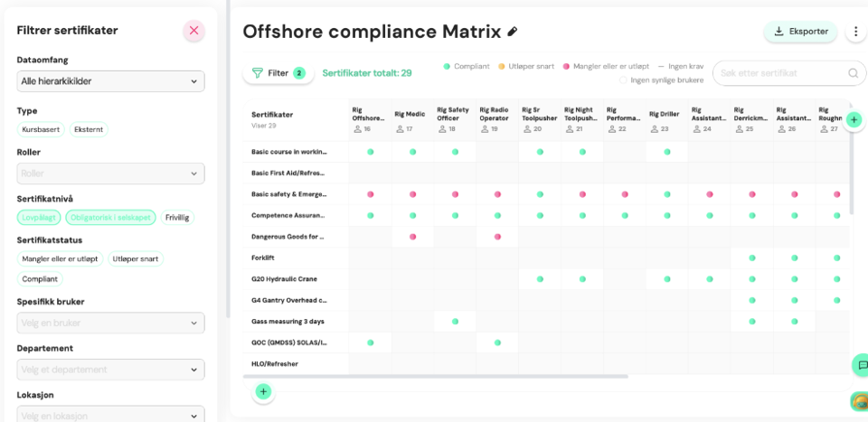
Task: Select the Basic First Aid/Refres row label
Action: pyautogui.click(x=288, y=173)
